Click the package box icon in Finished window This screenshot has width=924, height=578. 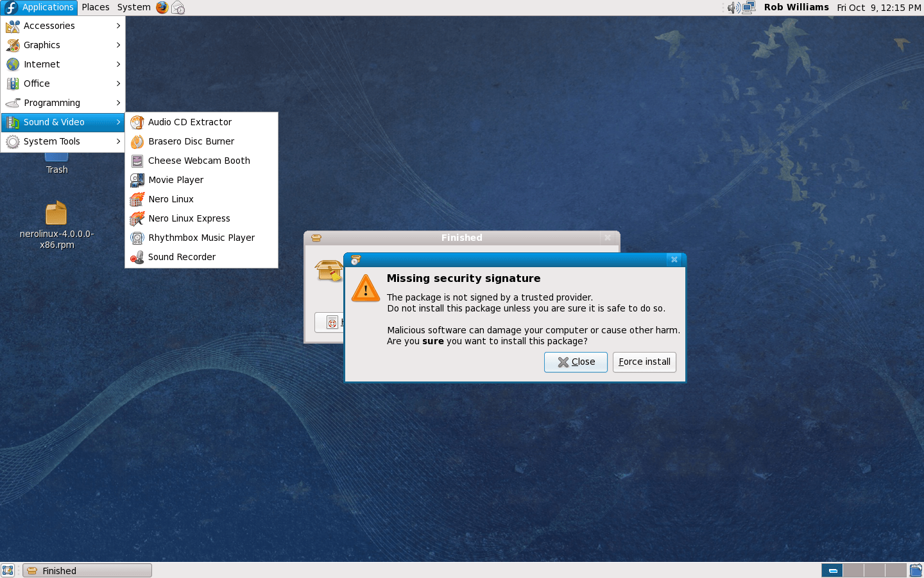click(329, 270)
